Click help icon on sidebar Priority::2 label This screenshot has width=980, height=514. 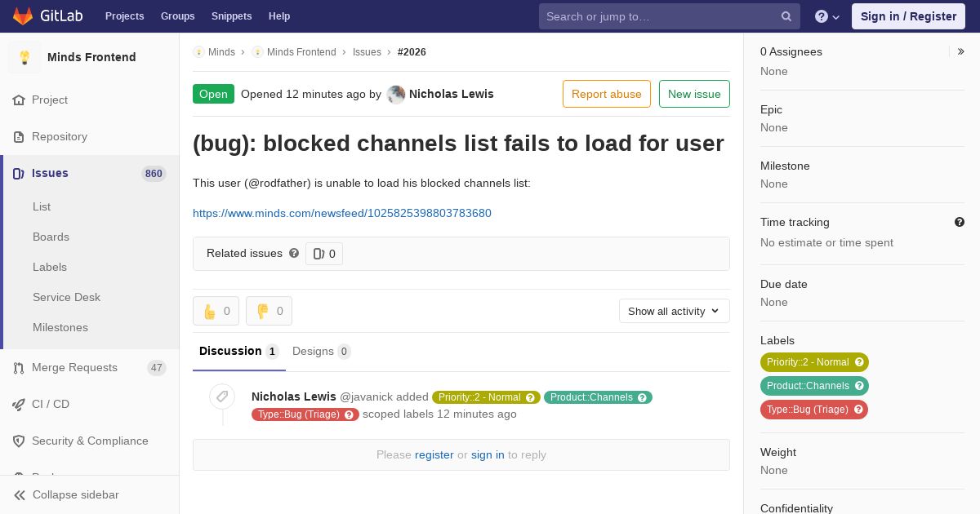pyautogui.click(x=859, y=362)
